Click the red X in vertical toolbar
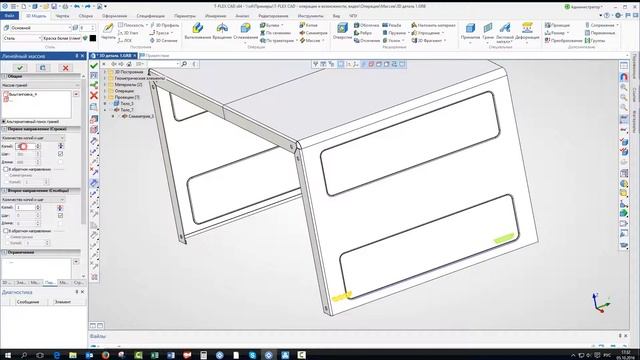The height and width of the screenshot is (360, 640). (x=94, y=95)
